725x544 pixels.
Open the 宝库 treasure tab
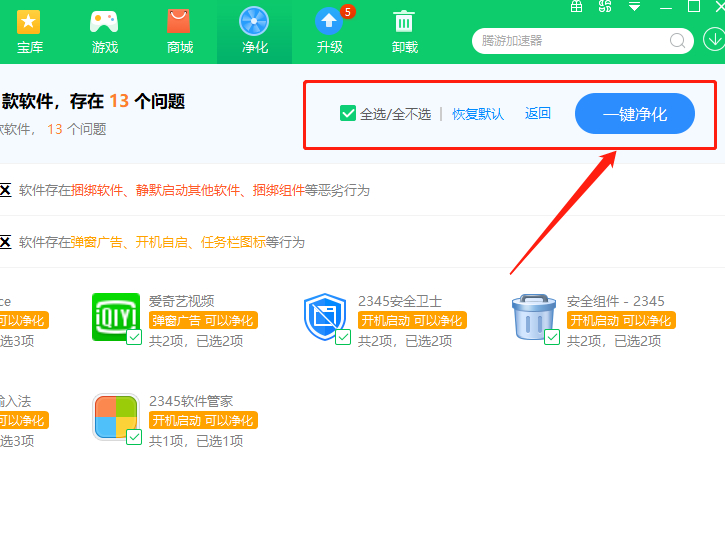coord(30,32)
